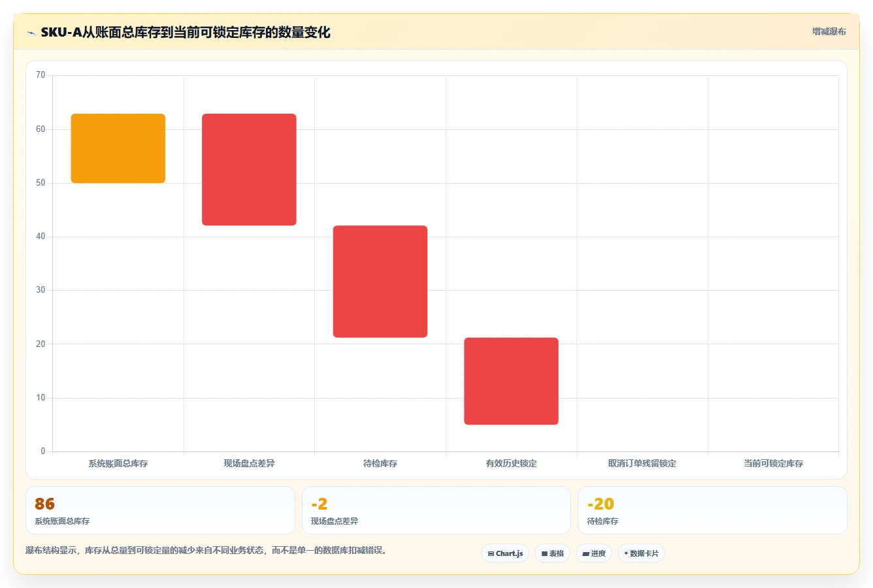Click the 当前可锁定库存 axis label

(x=773, y=463)
